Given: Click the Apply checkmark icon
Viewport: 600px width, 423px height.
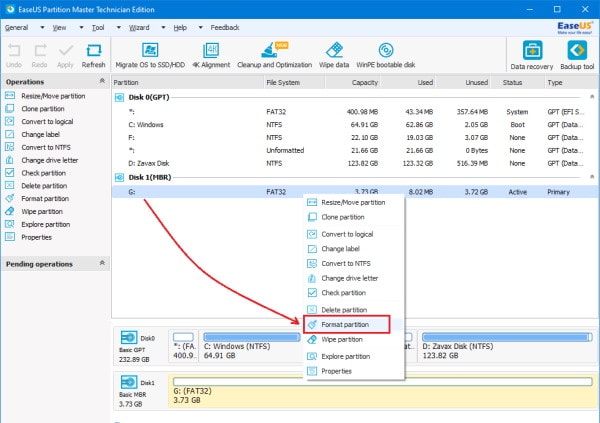Looking at the screenshot, I should pos(65,56).
